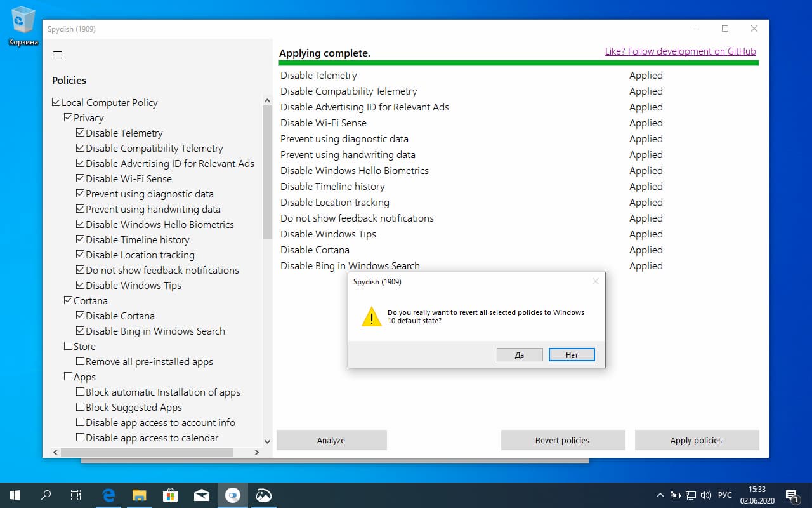
Task: Select the Disable Location tracking result row
Action: [x=519, y=202]
